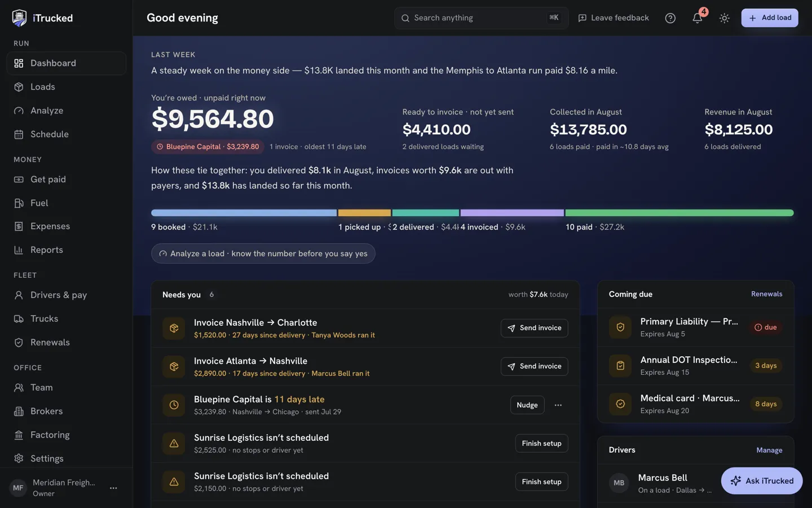The height and width of the screenshot is (508, 812).
Task: Open the Ask iTrucked assistant
Action: [762, 481]
